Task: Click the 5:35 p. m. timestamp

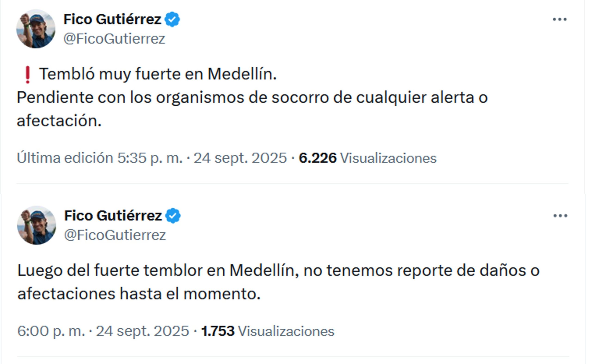Action: (x=149, y=158)
